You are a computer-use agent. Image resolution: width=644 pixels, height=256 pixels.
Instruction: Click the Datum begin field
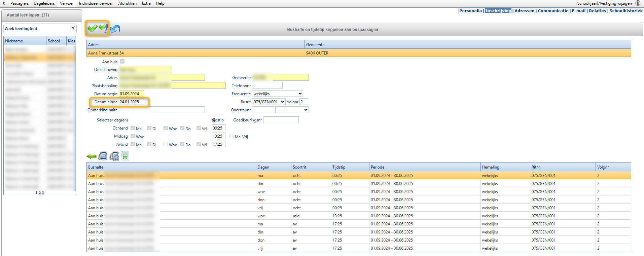point(132,94)
